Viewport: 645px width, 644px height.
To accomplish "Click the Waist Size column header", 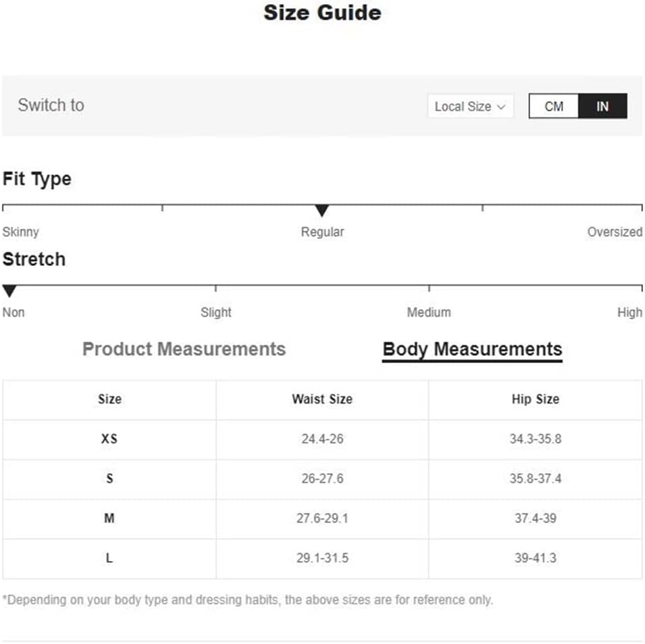I will tap(322, 399).
